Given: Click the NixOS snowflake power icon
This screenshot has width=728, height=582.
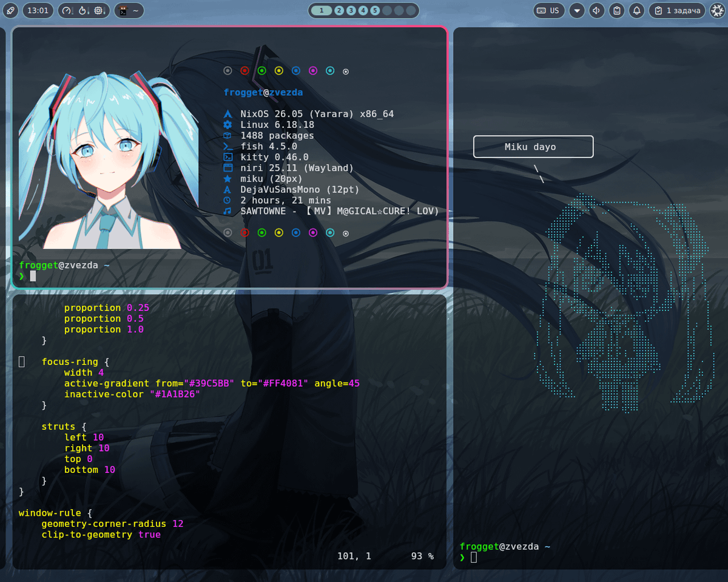Looking at the screenshot, I should 717,10.
